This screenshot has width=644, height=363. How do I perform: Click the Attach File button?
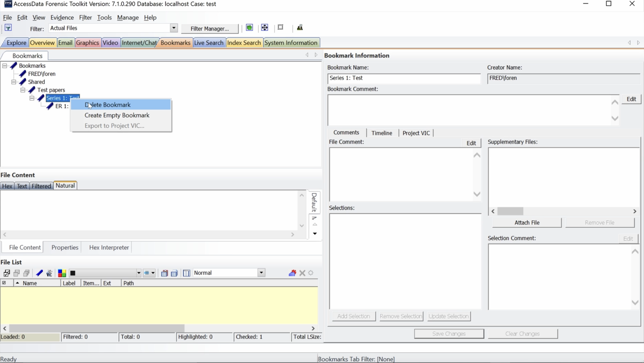527,223
